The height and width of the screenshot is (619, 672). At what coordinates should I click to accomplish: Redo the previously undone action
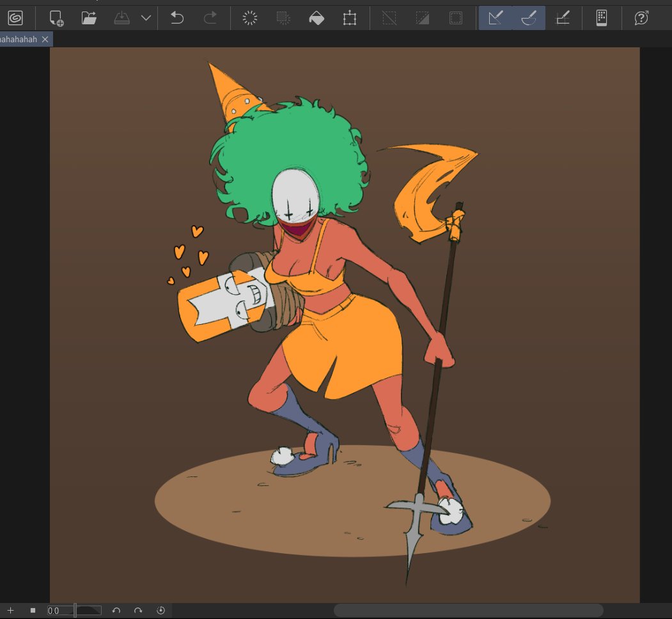pyautogui.click(x=210, y=18)
